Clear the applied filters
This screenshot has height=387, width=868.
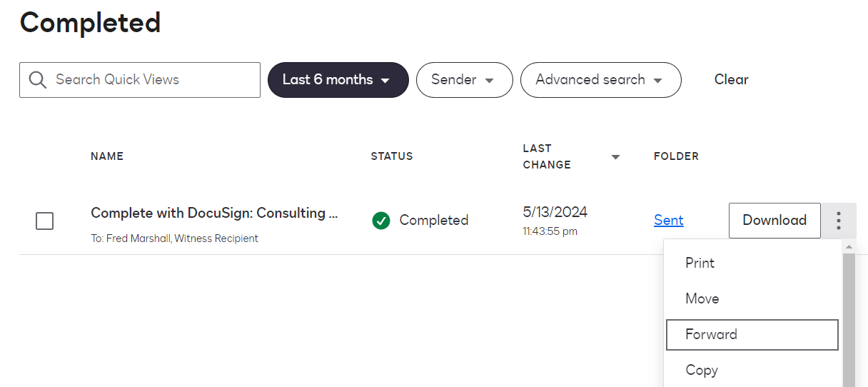click(731, 80)
